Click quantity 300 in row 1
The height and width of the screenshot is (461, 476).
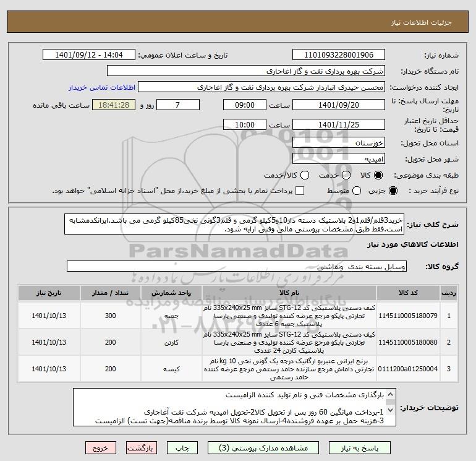click(x=110, y=316)
